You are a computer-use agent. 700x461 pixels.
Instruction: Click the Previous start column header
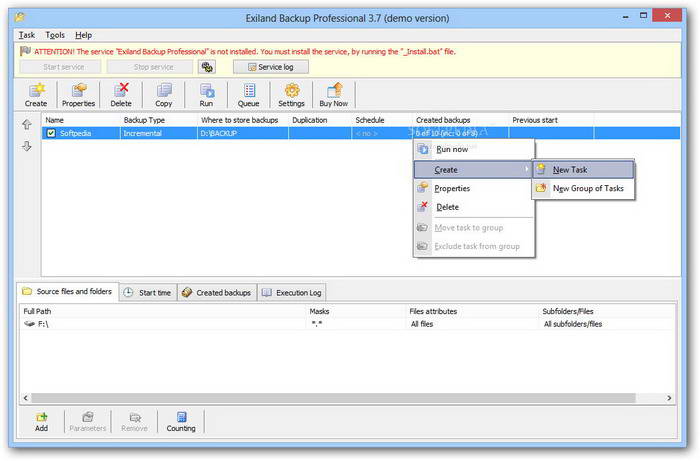tap(551, 120)
